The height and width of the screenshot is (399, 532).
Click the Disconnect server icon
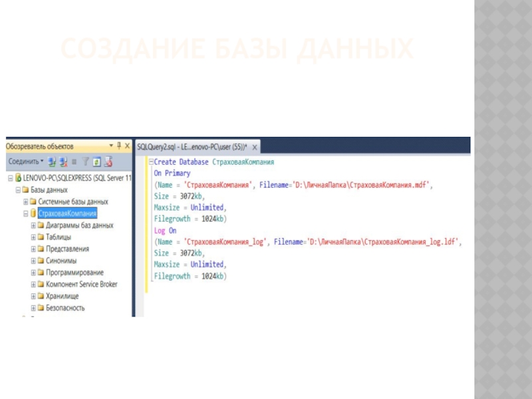(64, 162)
